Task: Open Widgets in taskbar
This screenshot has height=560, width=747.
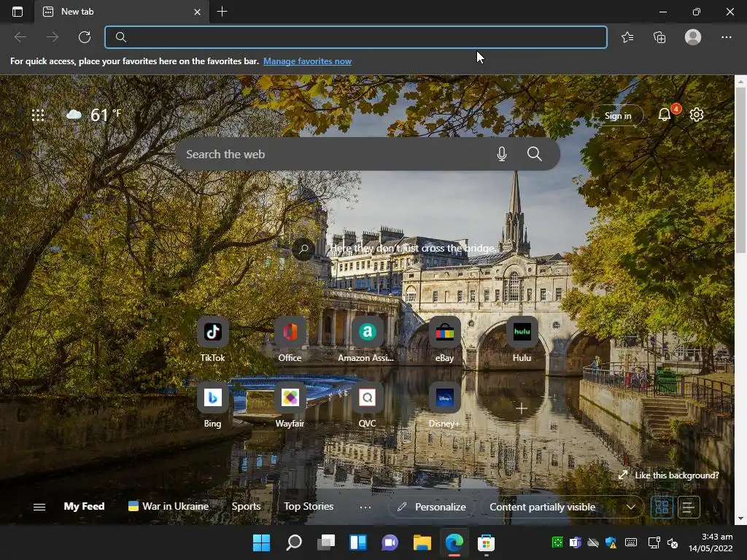Action: click(x=357, y=542)
